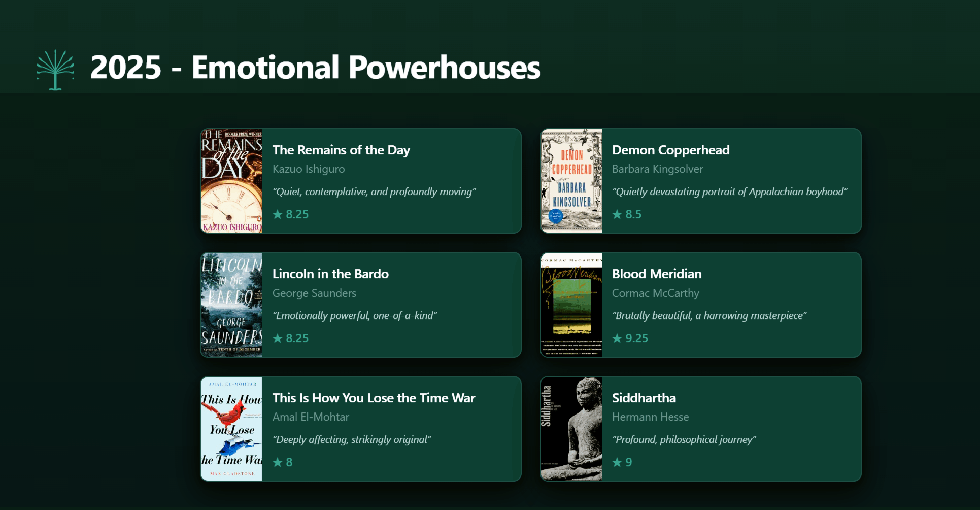980x510 pixels.
Task: Open The Remains of the Day cover
Action: pos(231,181)
